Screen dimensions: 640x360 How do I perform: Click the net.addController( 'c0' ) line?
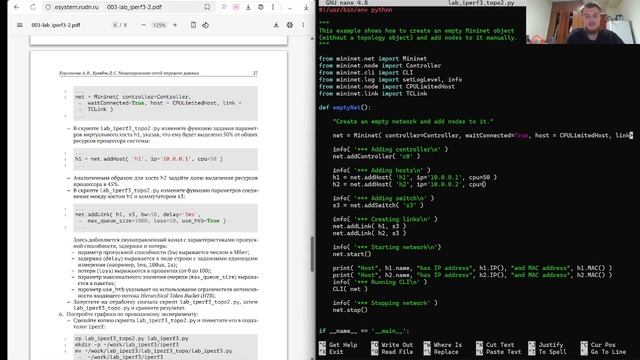coord(376,156)
